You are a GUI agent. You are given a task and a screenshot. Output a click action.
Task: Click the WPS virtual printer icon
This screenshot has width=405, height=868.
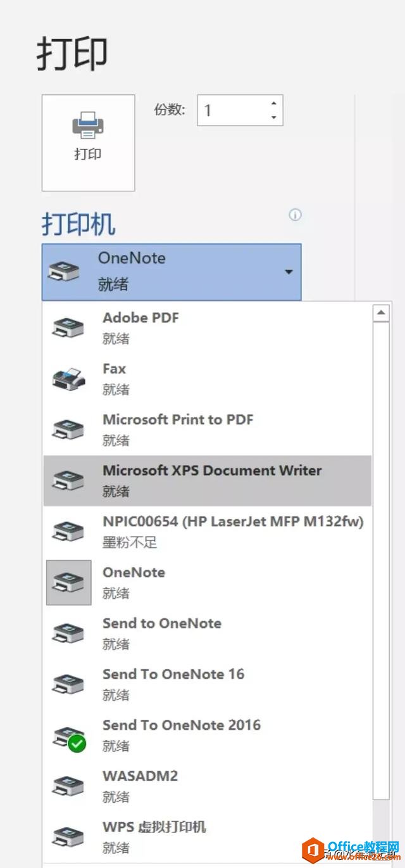pyautogui.click(x=68, y=836)
